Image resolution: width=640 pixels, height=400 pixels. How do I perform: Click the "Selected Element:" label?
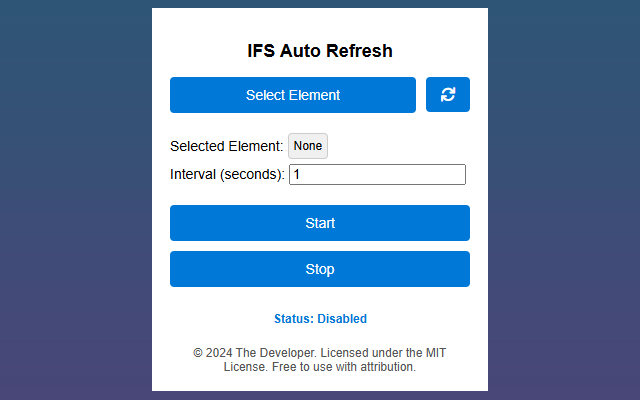(227, 146)
